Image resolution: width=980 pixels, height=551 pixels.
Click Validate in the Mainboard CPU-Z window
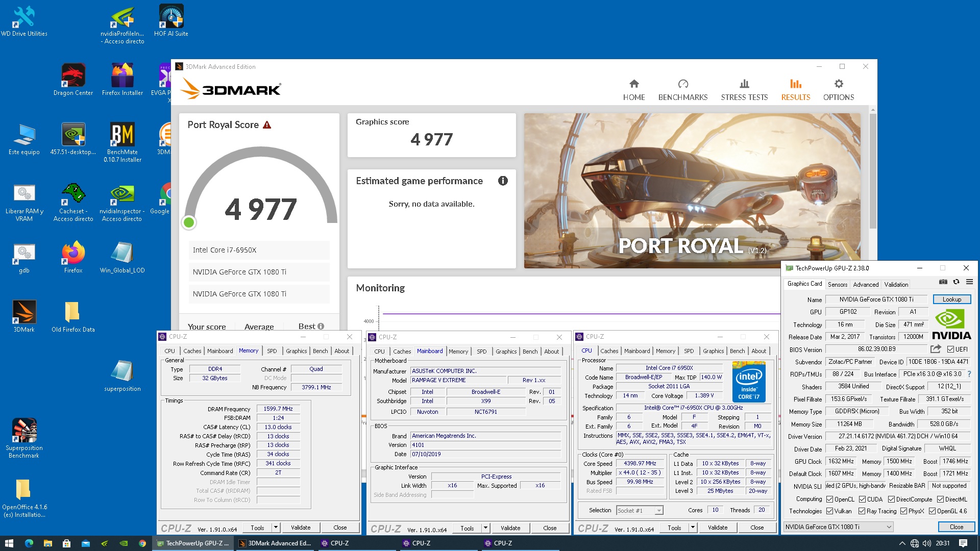[510, 528]
